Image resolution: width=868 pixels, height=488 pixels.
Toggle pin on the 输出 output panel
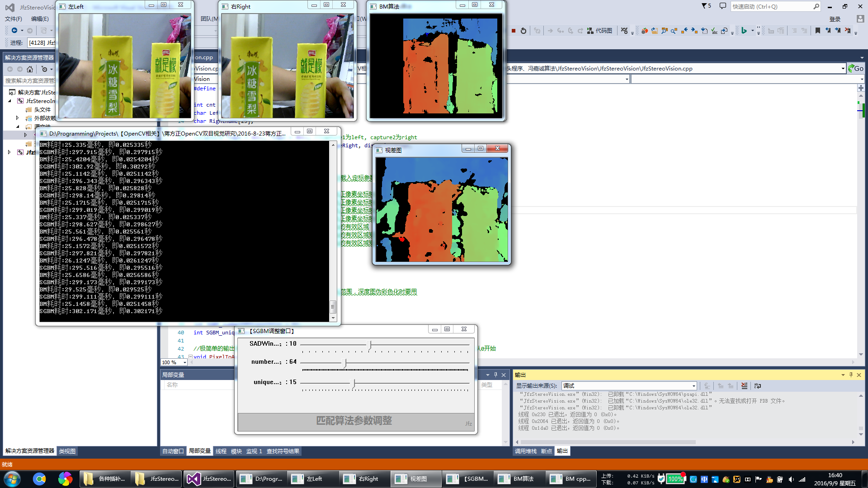(851, 375)
